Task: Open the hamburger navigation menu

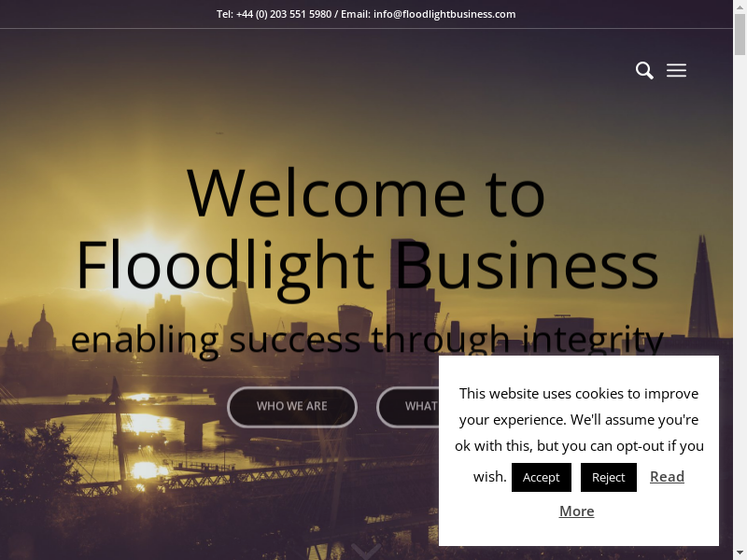Action: tap(676, 71)
